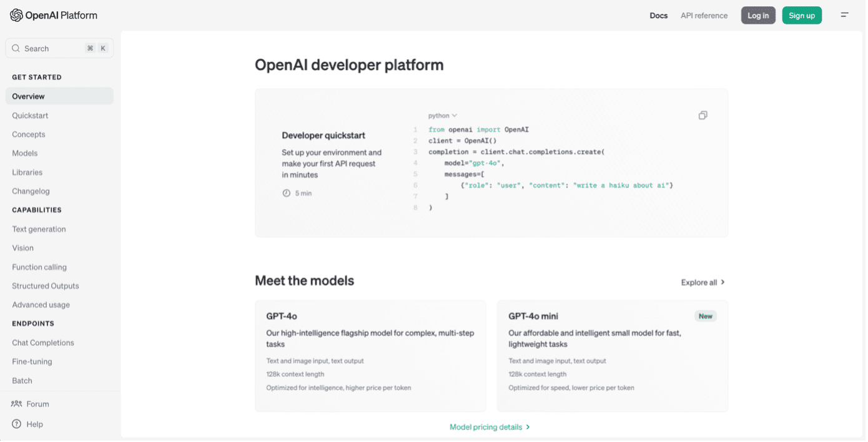
Task: Click the Explore all chevron arrow
Action: click(x=723, y=282)
